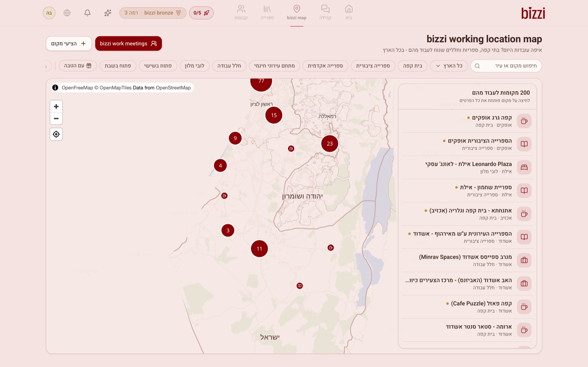Click the sparkles icon in header
Screen dimensions: 588x367
[108, 13]
